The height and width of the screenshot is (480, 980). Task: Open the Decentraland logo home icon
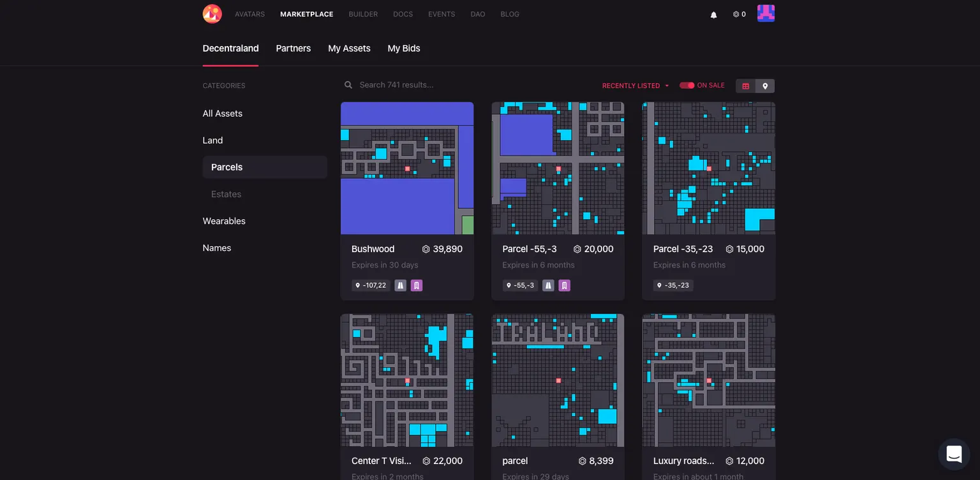click(212, 13)
